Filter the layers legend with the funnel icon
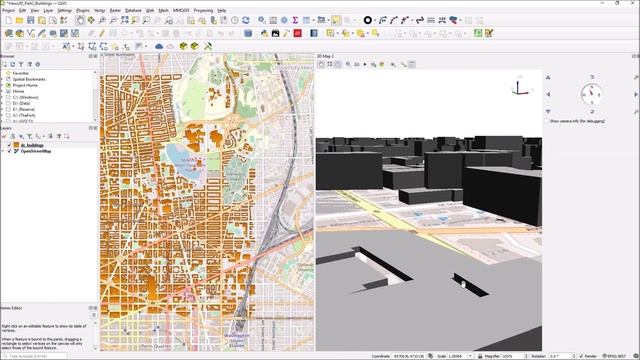The height and width of the screenshot is (360, 640). click(30, 136)
